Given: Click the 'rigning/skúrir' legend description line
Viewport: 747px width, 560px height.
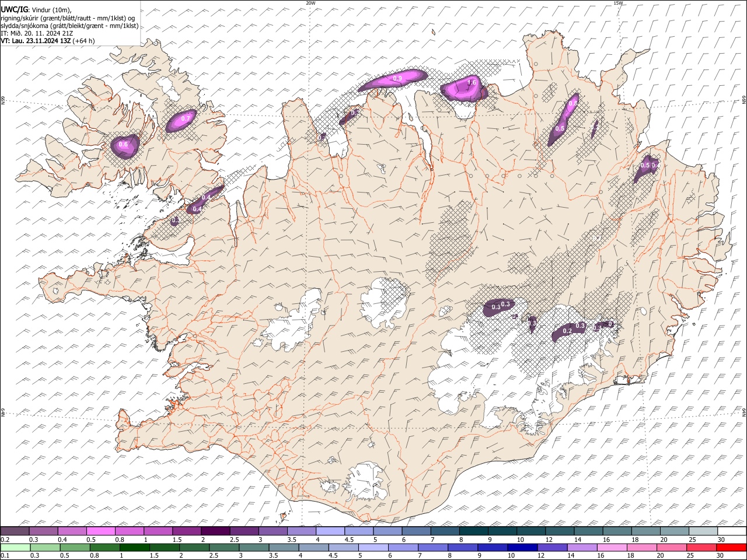Looking at the screenshot, I should point(68,17).
